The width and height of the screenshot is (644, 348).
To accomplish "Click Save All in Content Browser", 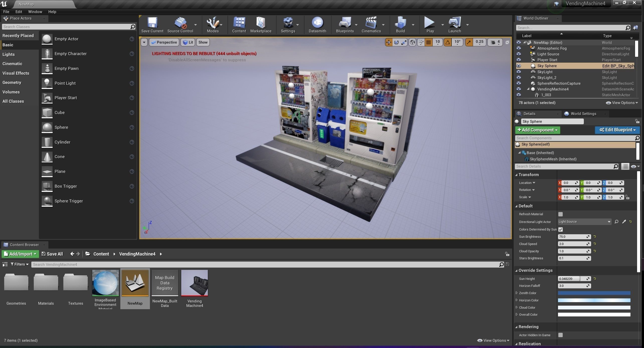I will (x=52, y=254).
